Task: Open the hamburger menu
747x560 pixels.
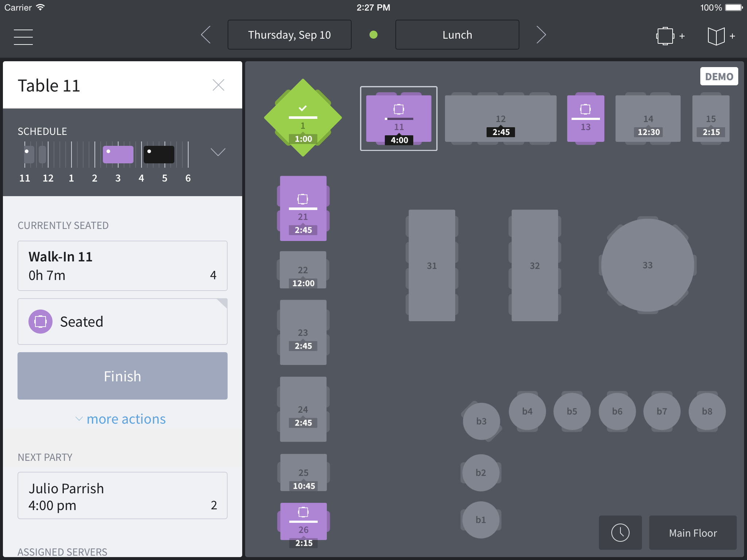Action: [23, 36]
